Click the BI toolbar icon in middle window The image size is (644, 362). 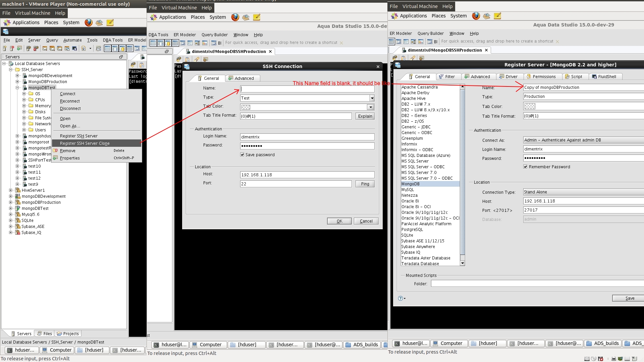tap(216, 43)
